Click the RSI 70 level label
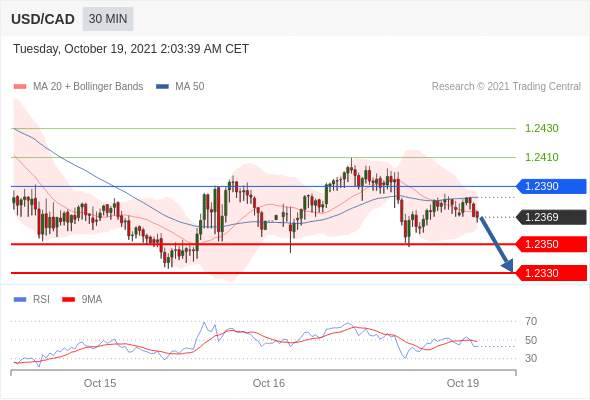The image size is (590, 400). pyautogui.click(x=531, y=321)
